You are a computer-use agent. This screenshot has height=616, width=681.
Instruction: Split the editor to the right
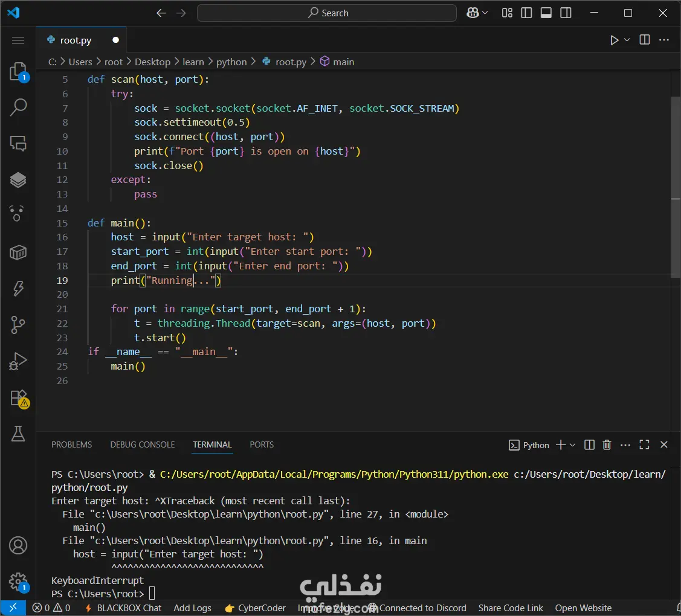click(x=645, y=40)
